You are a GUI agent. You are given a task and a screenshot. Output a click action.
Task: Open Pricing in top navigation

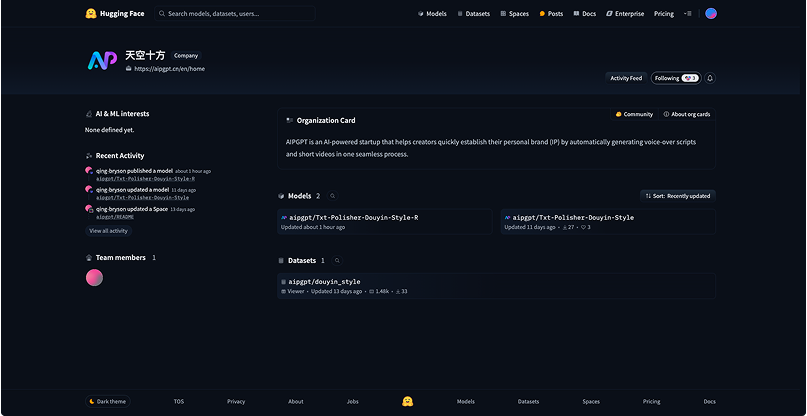pos(664,14)
